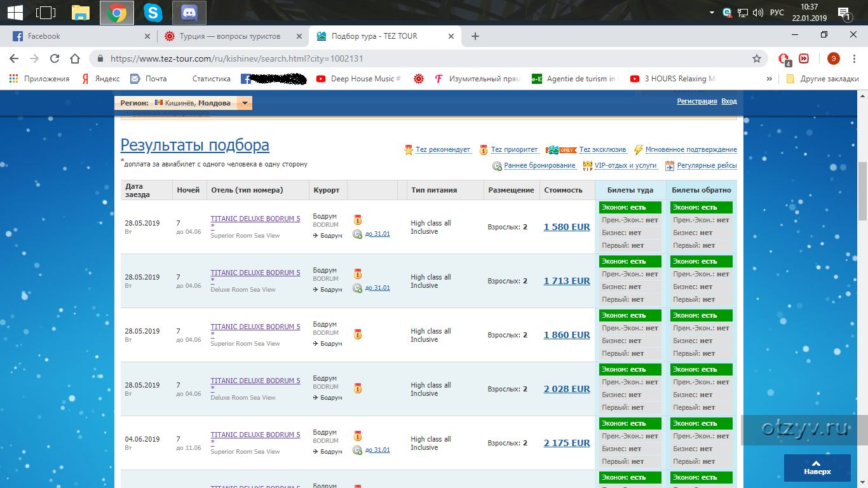Click priority medal in the 1 580 EUR row
This screenshot has height=488, width=868.
click(357, 220)
